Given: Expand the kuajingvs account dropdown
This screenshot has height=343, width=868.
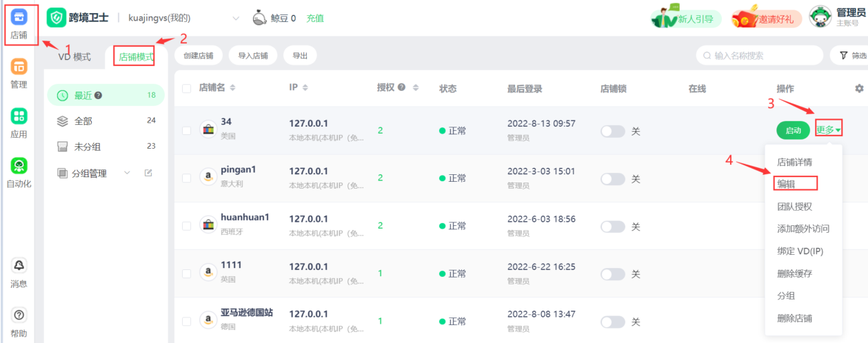Looking at the screenshot, I should (x=236, y=18).
